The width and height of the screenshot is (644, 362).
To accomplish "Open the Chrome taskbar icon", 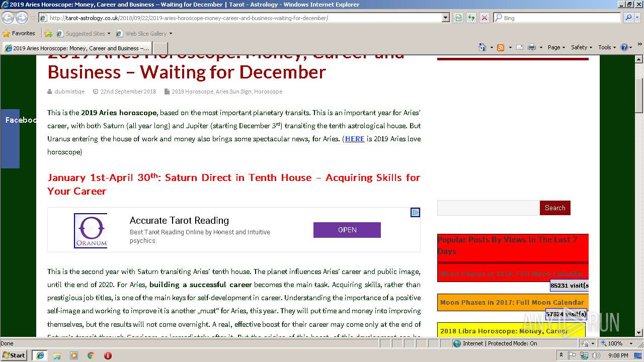I will coord(91,355).
